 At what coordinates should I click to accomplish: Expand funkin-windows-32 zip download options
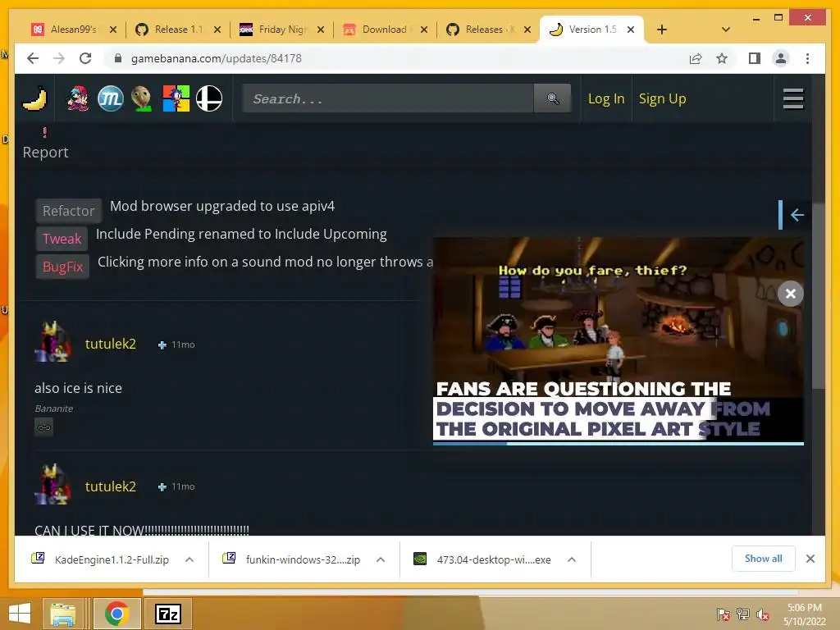[381, 559]
